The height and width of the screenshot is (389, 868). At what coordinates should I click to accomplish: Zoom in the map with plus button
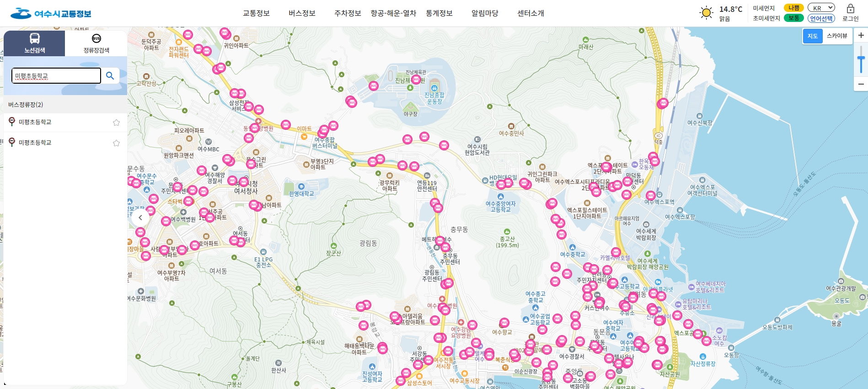click(861, 35)
